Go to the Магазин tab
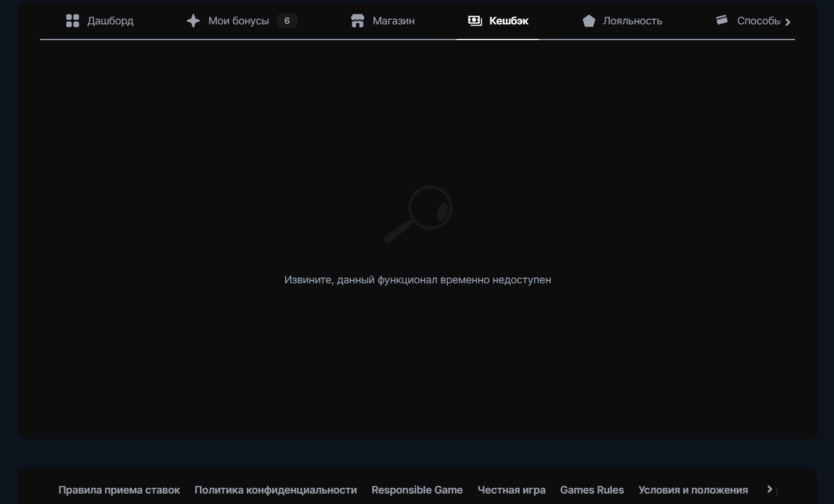This screenshot has width=834, height=504. tap(393, 21)
